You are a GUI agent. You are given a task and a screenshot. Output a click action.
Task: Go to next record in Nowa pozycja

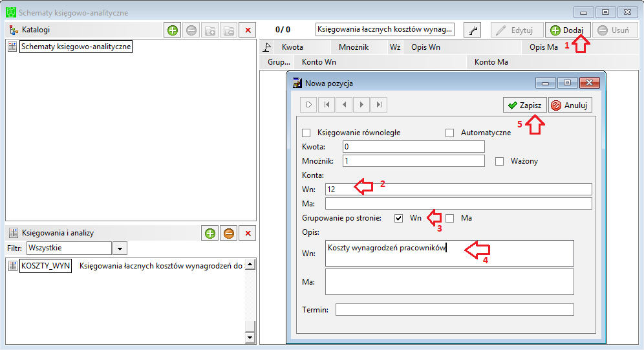[361, 105]
